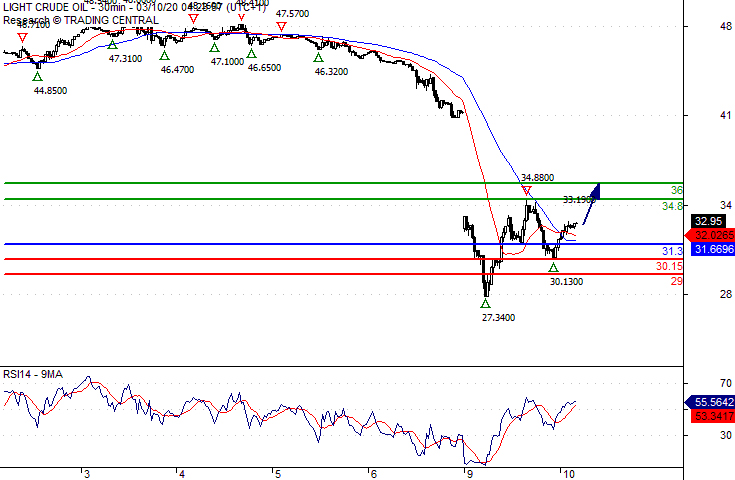735x480 pixels.
Task: Click the 30 RSI axis value
Action: pos(726,435)
